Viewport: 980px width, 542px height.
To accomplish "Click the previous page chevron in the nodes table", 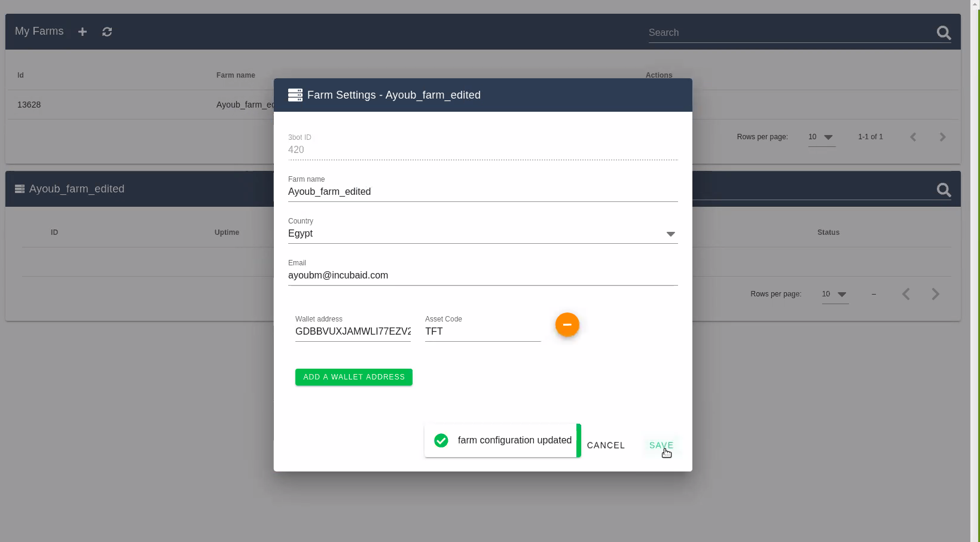I will click(x=906, y=294).
